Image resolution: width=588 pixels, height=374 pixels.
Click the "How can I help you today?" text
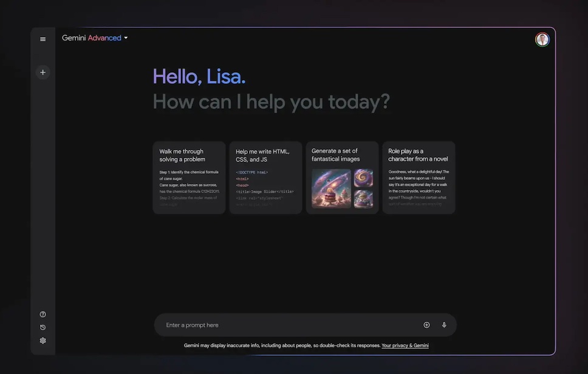click(x=271, y=101)
